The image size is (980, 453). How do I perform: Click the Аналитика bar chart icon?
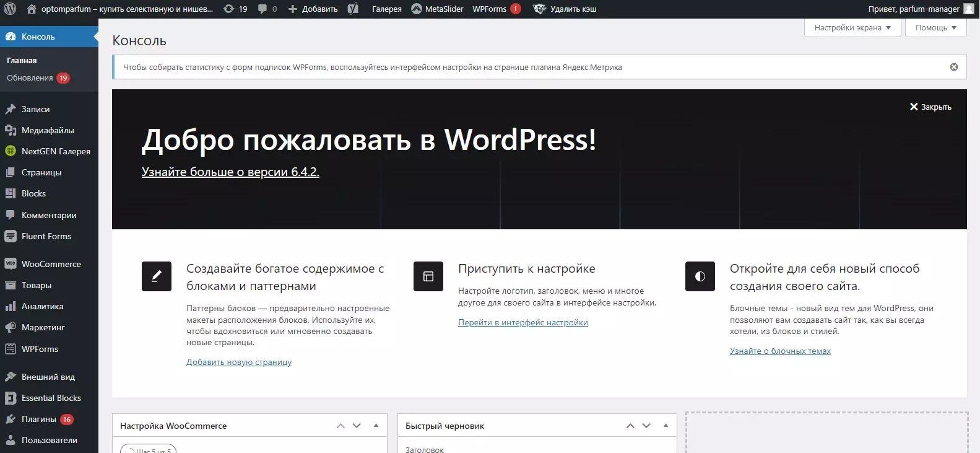[x=11, y=306]
